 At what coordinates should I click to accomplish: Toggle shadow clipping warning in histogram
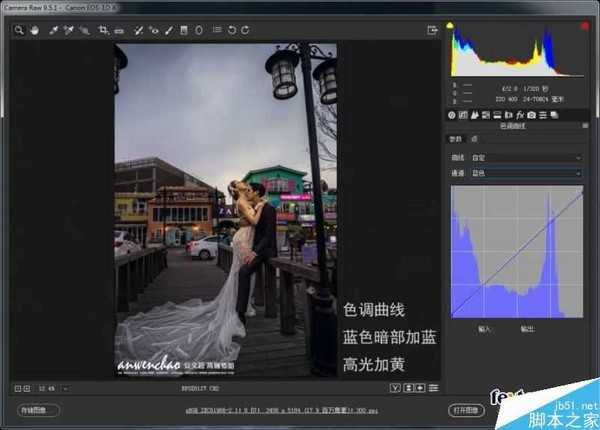(x=450, y=25)
